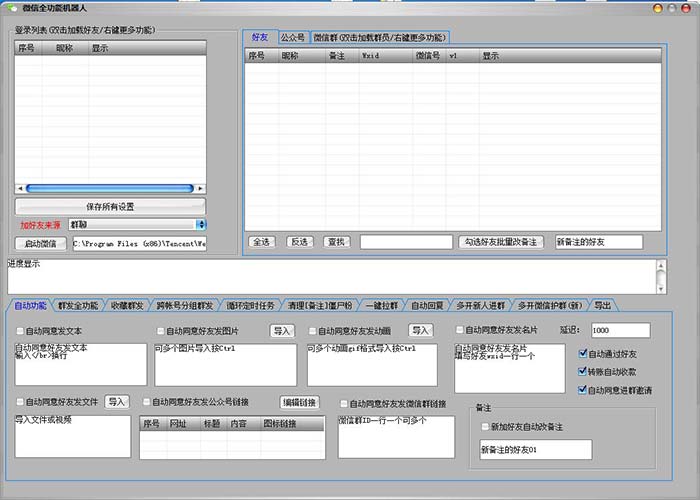Uncheck the 转账自动收款 checkbox
700x500 pixels.
582,371
